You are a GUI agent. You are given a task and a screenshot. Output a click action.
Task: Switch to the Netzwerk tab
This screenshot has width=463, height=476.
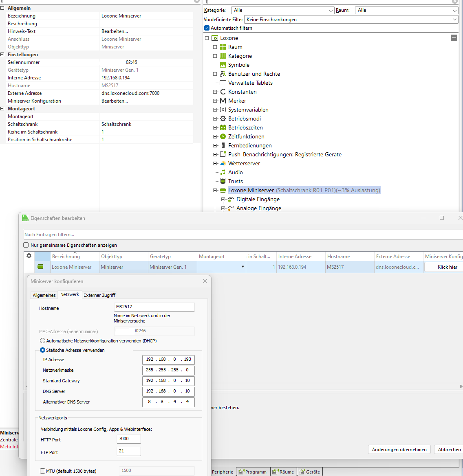tap(70, 294)
